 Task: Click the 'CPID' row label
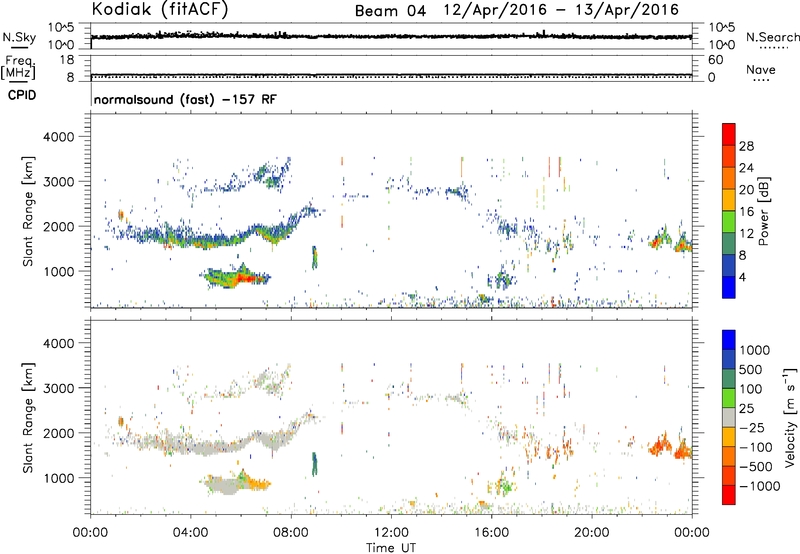pyautogui.click(x=22, y=95)
